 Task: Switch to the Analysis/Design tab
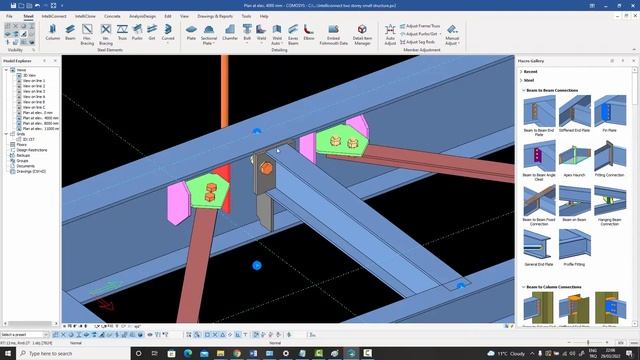[x=142, y=16]
